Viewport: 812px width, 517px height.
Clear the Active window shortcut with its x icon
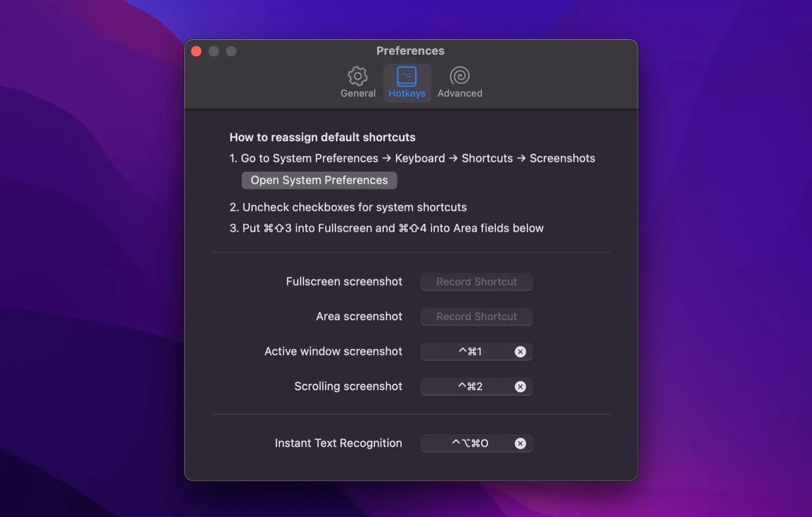[520, 351]
